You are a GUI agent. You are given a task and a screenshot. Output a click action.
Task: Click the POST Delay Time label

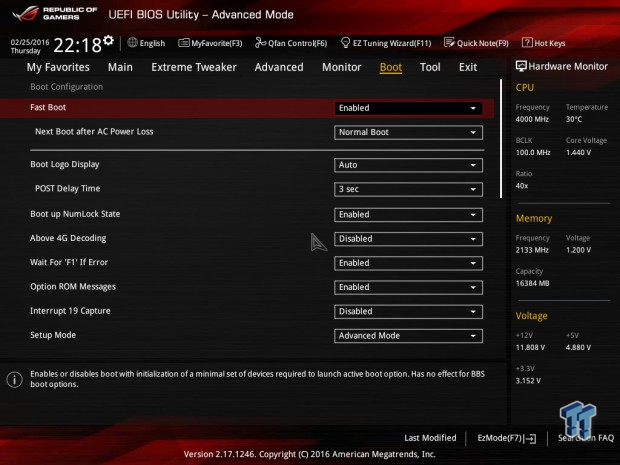pos(68,189)
